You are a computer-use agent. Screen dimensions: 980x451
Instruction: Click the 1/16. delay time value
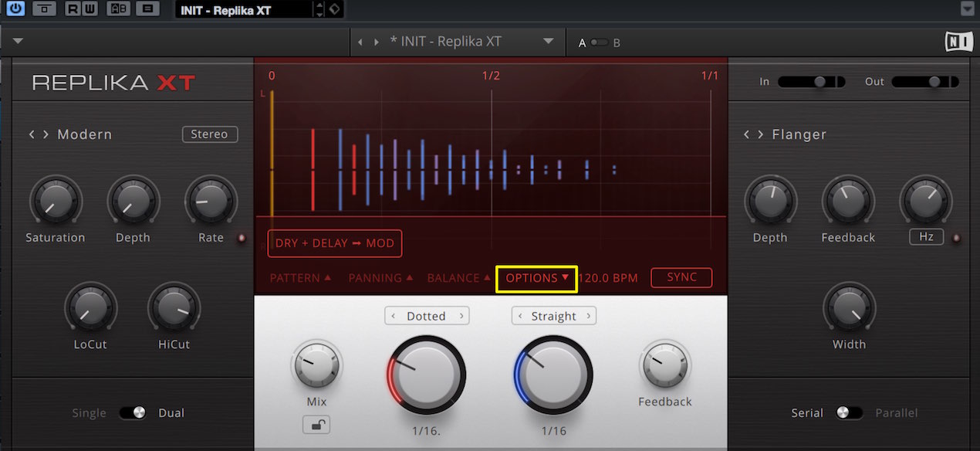(426, 431)
